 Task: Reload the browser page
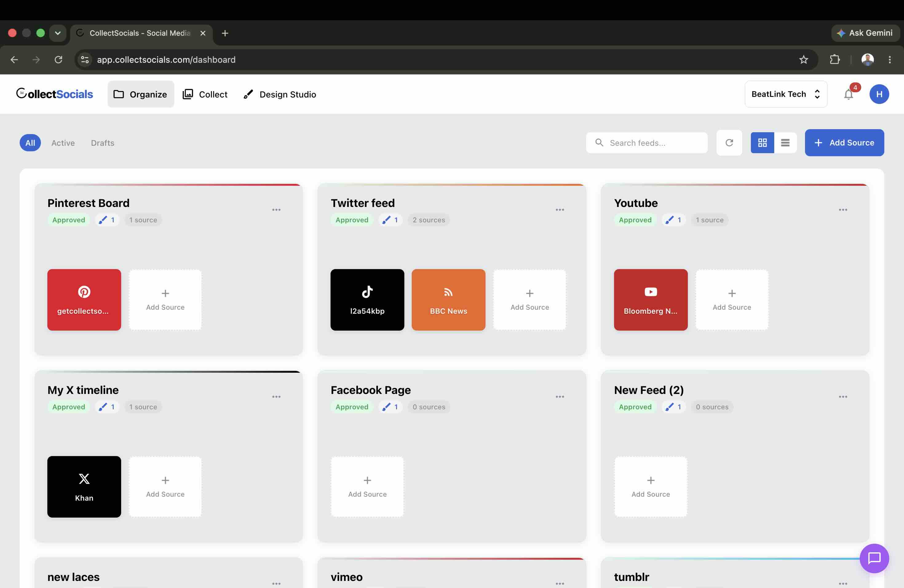(58, 60)
